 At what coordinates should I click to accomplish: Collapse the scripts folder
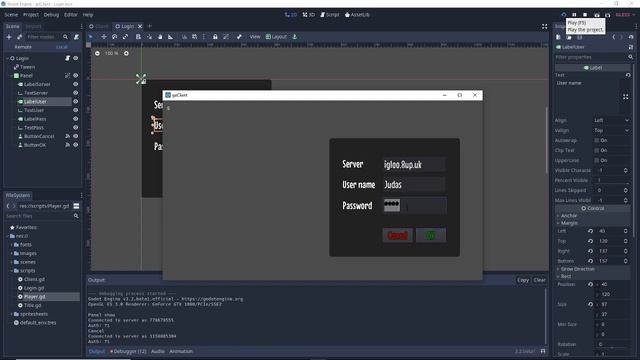pos(11,271)
